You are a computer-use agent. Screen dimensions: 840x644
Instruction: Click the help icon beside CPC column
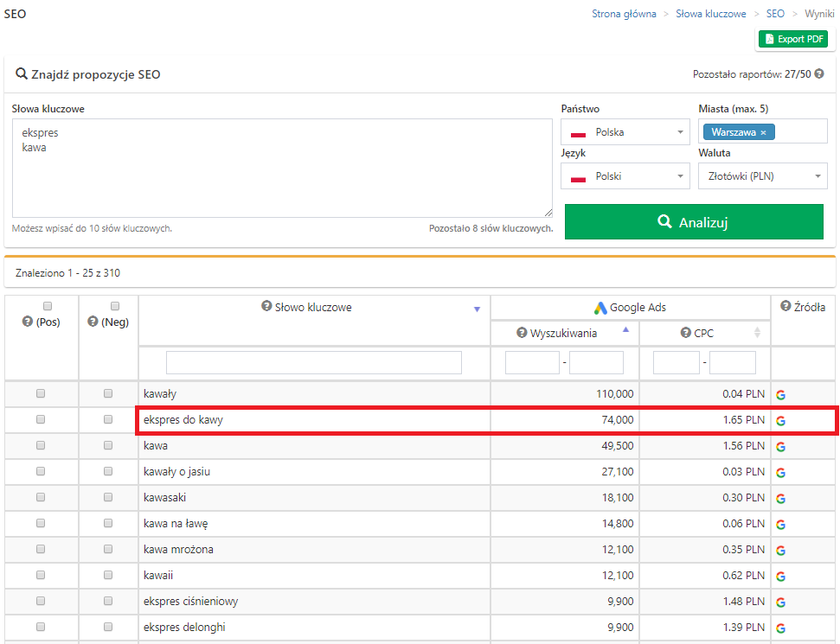click(x=686, y=333)
